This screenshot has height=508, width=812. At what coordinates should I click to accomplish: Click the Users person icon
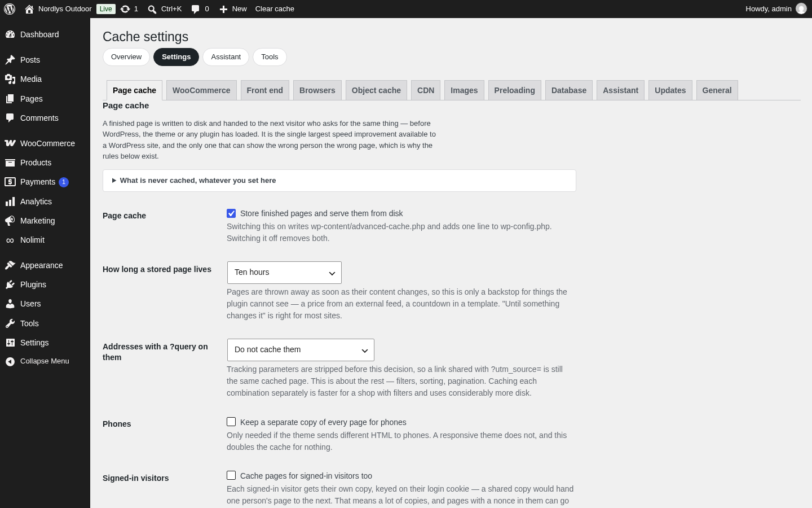pyautogui.click(x=10, y=304)
